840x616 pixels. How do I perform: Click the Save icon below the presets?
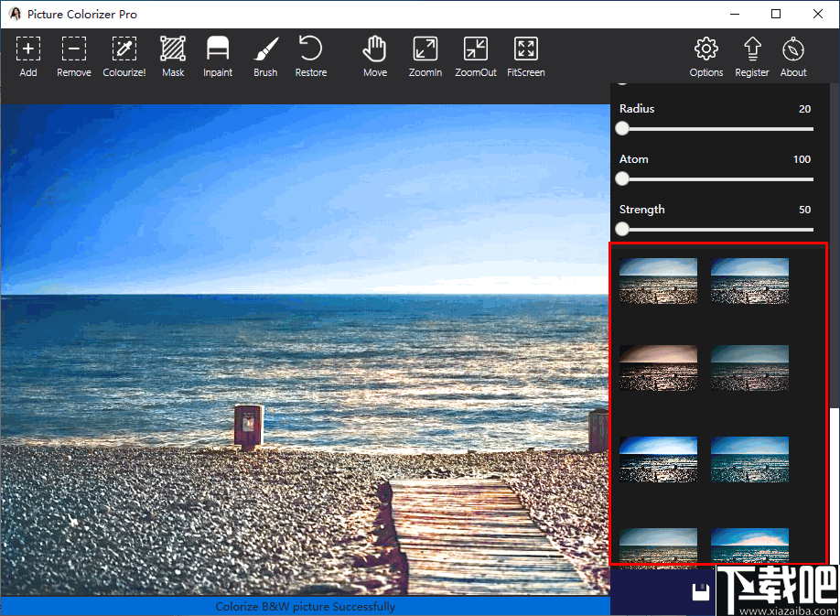(701, 591)
